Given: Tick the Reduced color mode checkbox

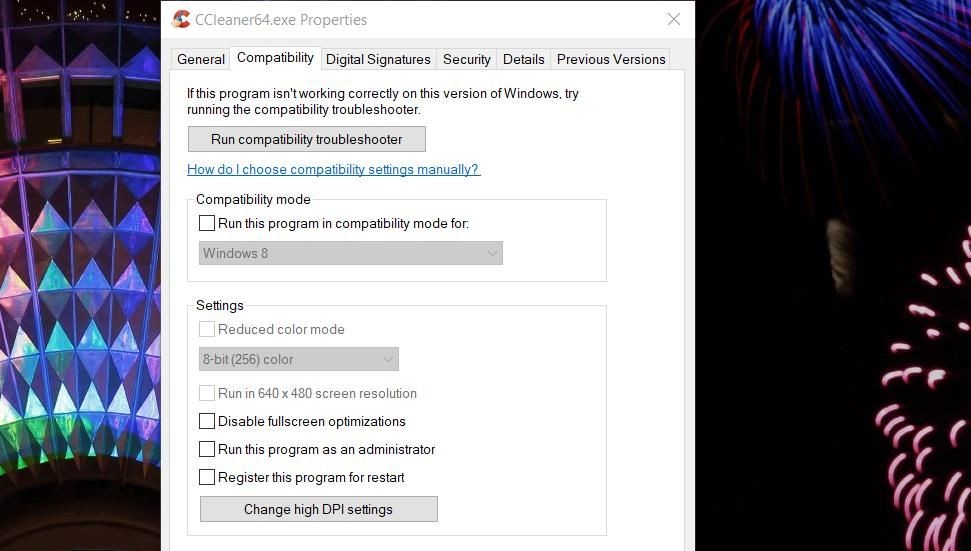Looking at the screenshot, I should click(207, 329).
